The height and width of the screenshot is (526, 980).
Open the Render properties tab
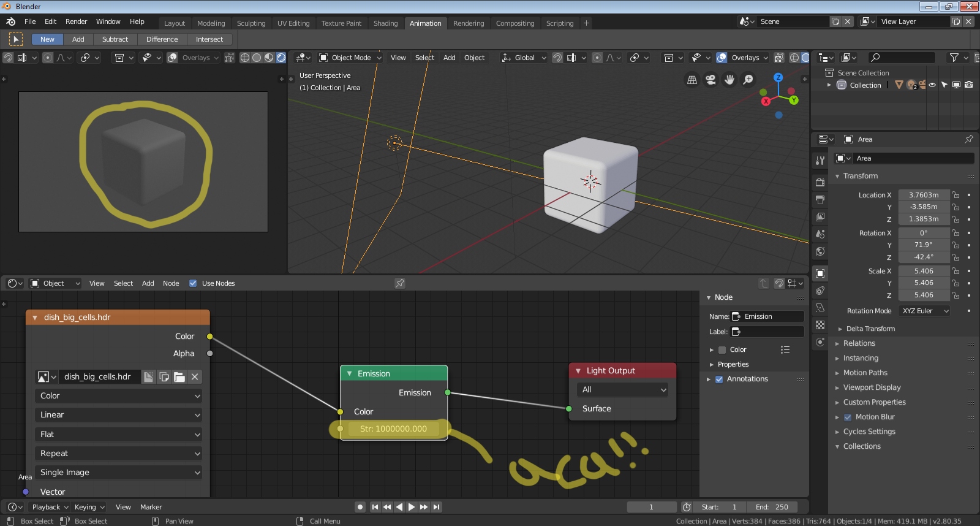point(820,182)
